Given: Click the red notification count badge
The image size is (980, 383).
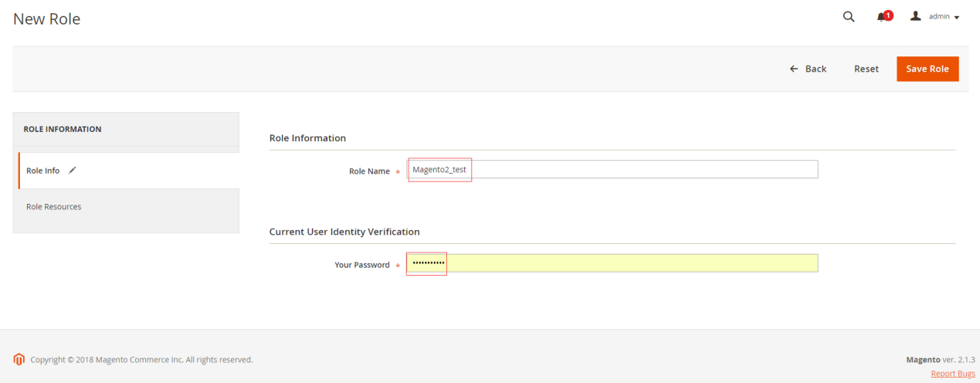Looking at the screenshot, I should click(888, 15).
